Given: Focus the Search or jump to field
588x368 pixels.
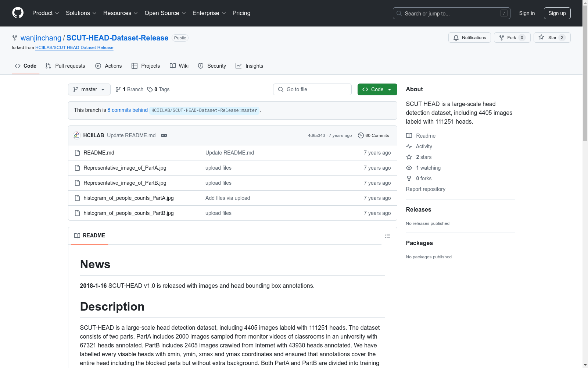Looking at the screenshot, I should click(451, 13).
